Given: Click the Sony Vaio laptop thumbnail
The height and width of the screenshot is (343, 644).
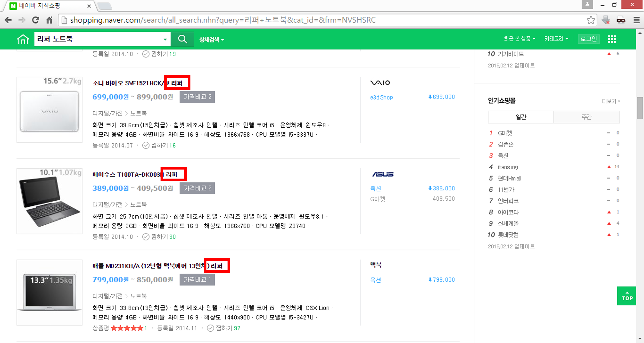Looking at the screenshot, I should pos(49,110).
